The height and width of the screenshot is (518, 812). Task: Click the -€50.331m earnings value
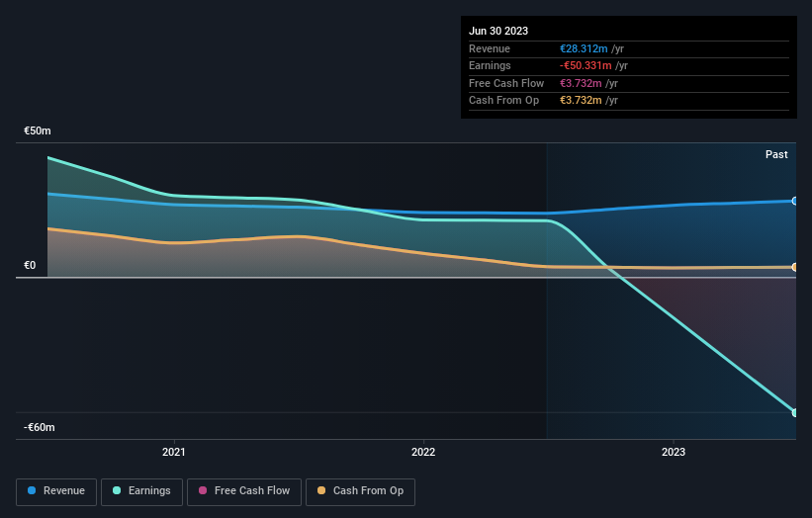point(586,65)
